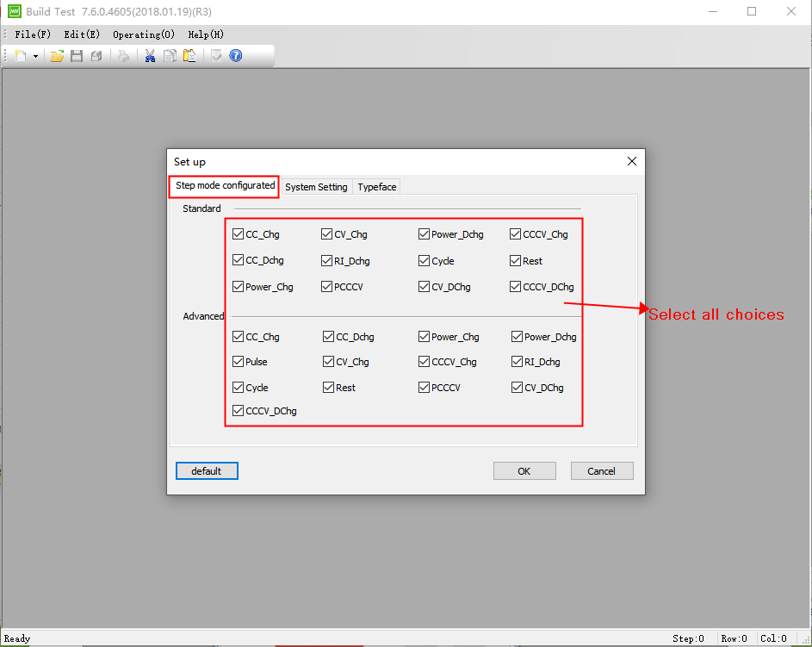Switch to System Setting tab
The image size is (812, 647).
click(x=316, y=187)
